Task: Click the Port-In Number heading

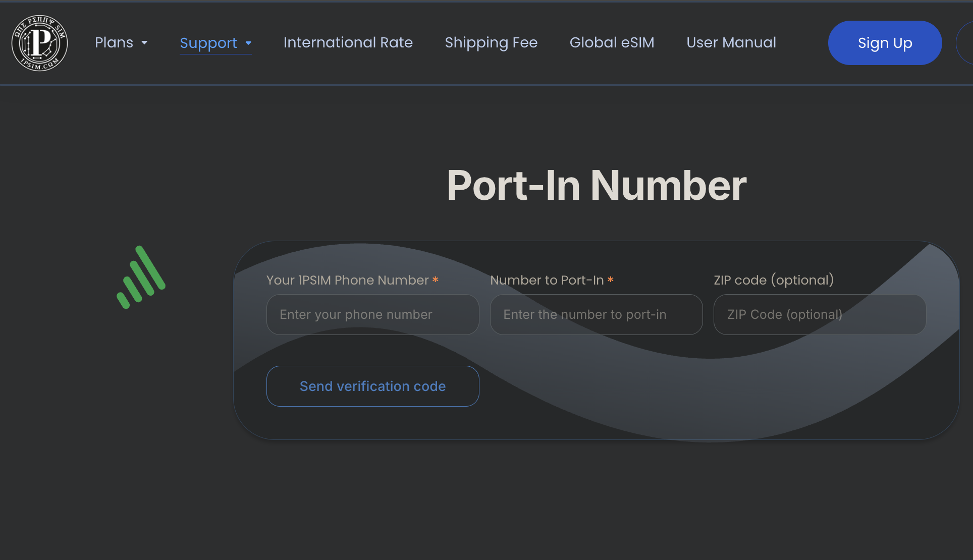Action: pos(596,185)
